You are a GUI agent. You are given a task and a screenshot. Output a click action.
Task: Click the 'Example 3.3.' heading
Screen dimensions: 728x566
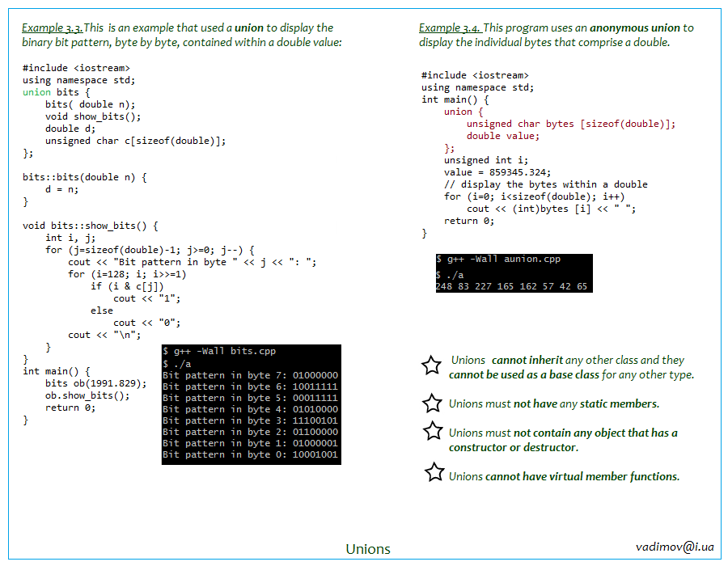53,27
